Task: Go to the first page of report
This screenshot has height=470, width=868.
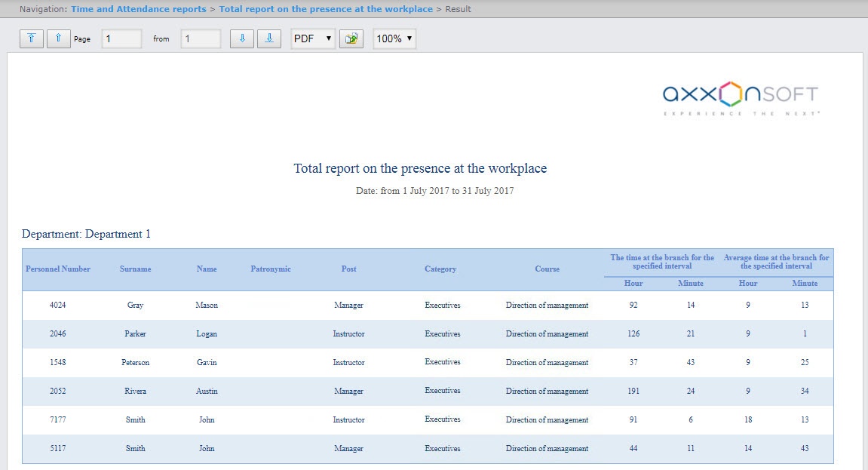Action: tap(32, 38)
